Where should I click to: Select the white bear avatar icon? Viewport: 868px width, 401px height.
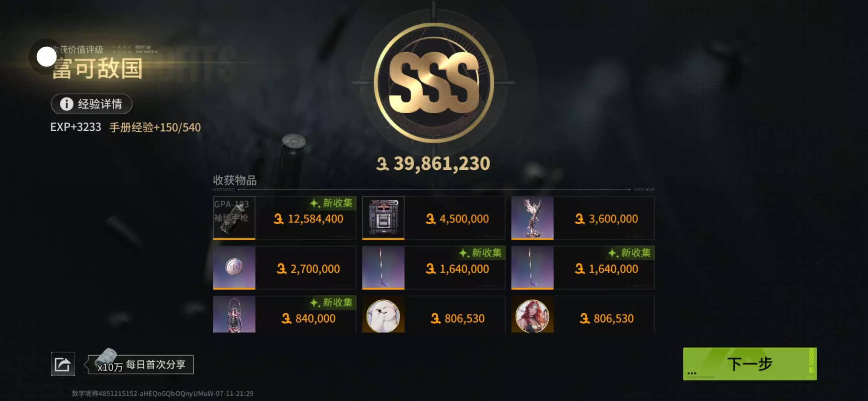[383, 316]
